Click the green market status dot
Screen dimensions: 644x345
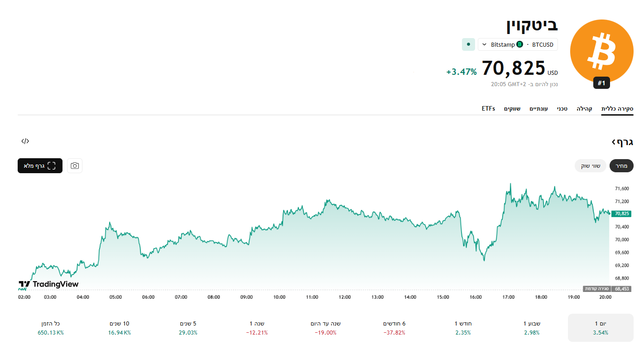[468, 44]
